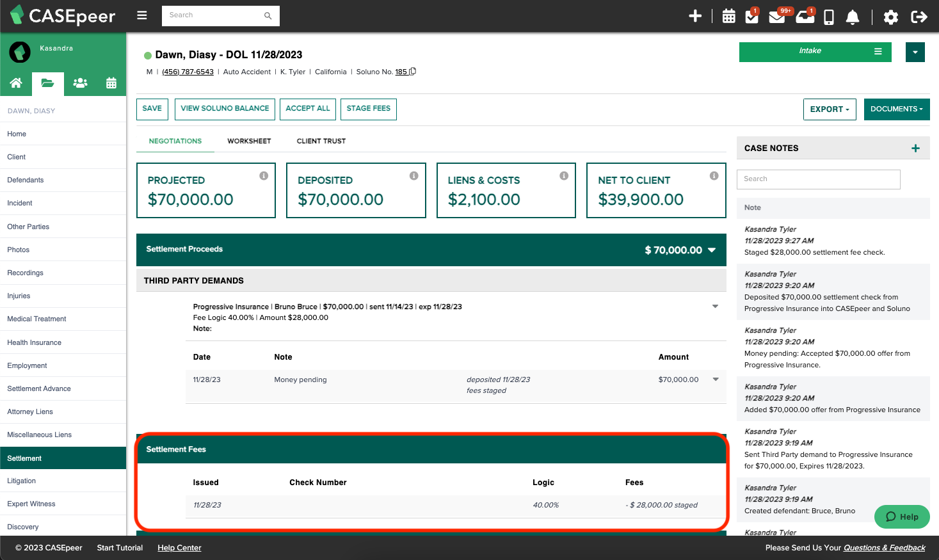Image resolution: width=939 pixels, height=560 pixels.
Task: Switch to the Worksheet tab
Action: 249,141
